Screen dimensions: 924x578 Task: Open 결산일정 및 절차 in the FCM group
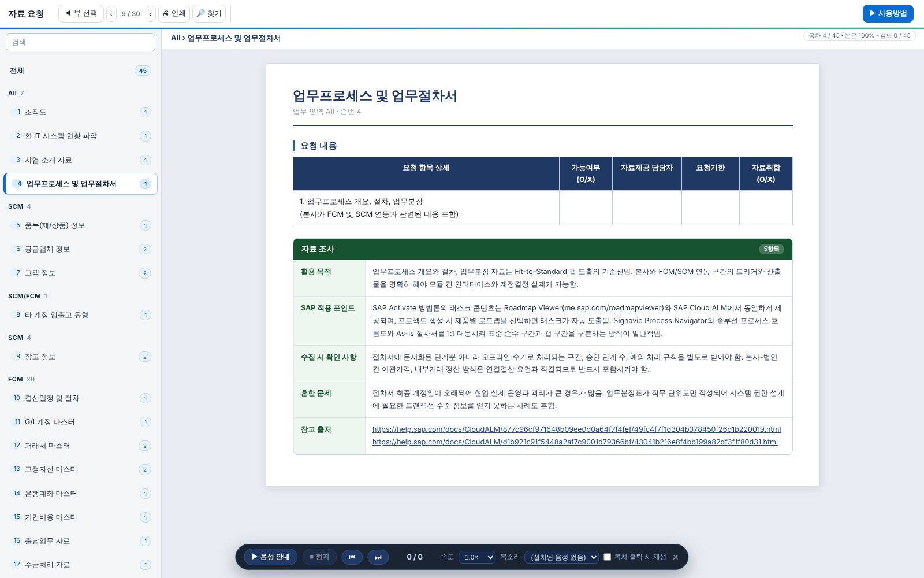point(80,398)
